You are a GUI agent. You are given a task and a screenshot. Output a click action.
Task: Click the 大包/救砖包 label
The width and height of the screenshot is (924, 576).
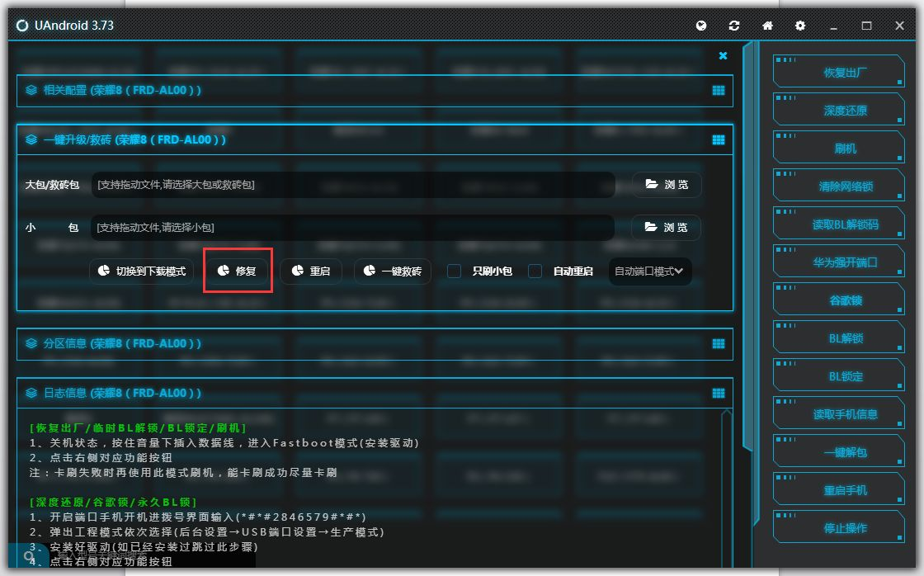52,185
